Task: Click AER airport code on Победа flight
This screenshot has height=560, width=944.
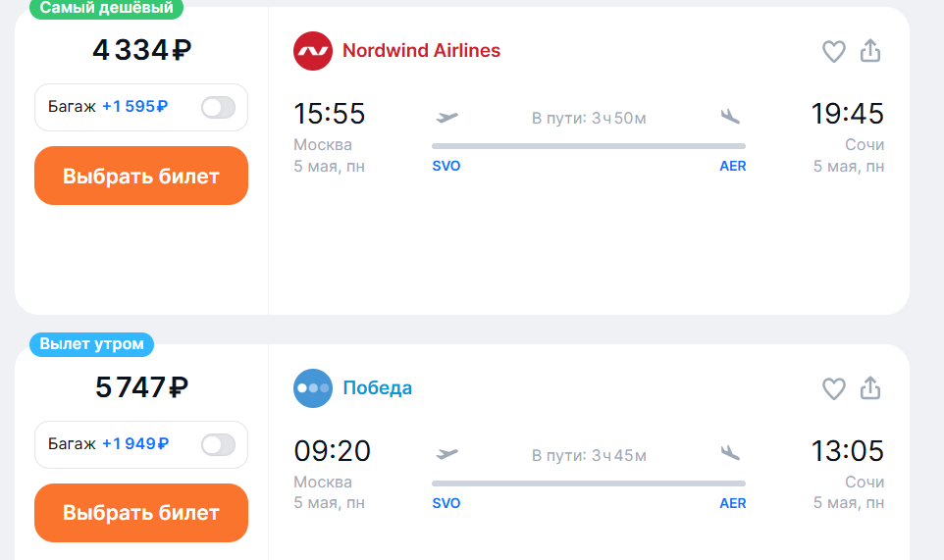Action: pos(733,503)
